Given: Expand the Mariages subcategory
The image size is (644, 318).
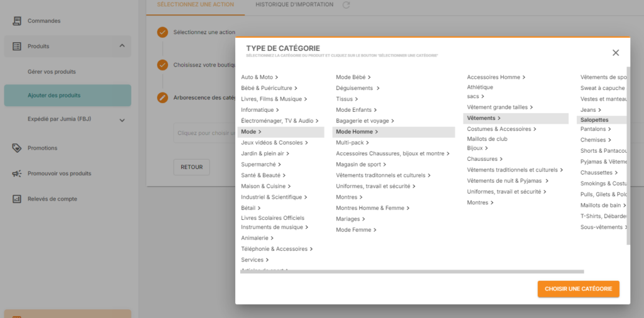Looking at the screenshot, I should click(x=350, y=219).
